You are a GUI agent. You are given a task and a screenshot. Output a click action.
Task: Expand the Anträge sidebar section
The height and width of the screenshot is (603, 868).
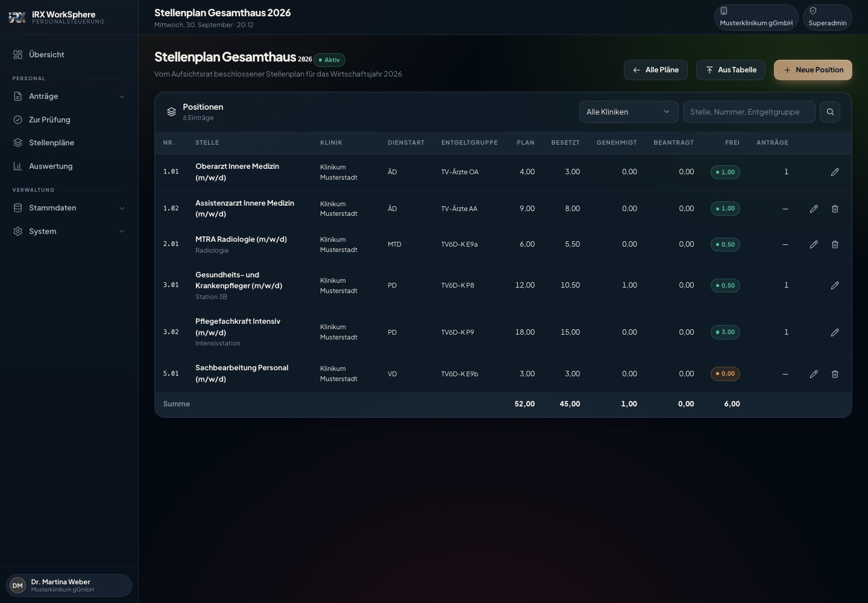(69, 96)
